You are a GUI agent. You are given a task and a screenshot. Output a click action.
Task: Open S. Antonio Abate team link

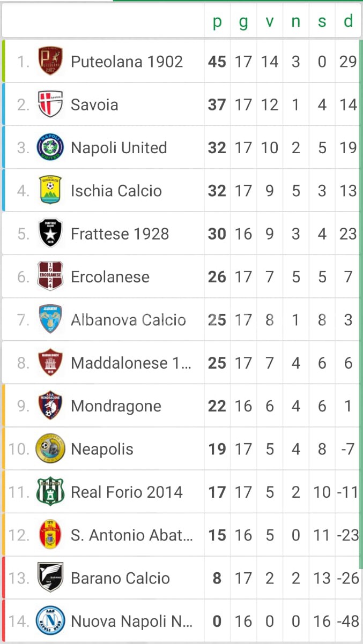(x=131, y=535)
